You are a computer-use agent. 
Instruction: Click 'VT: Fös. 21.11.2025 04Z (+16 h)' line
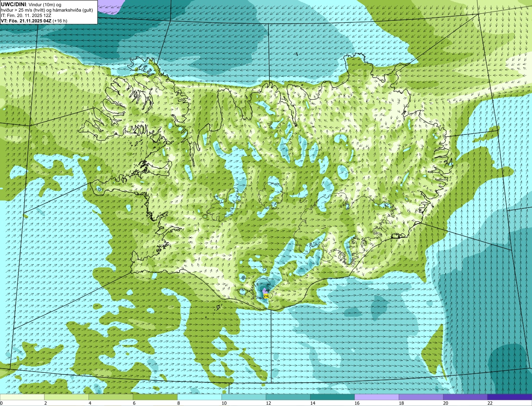(x=34, y=20)
